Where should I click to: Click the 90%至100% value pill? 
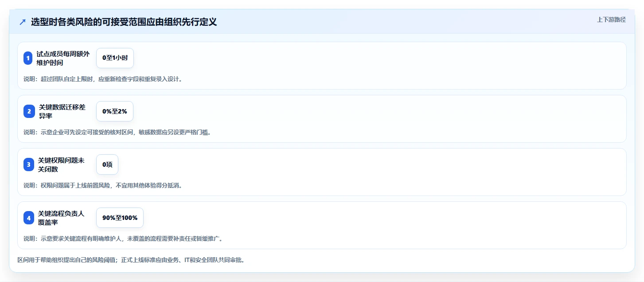(x=120, y=218)
